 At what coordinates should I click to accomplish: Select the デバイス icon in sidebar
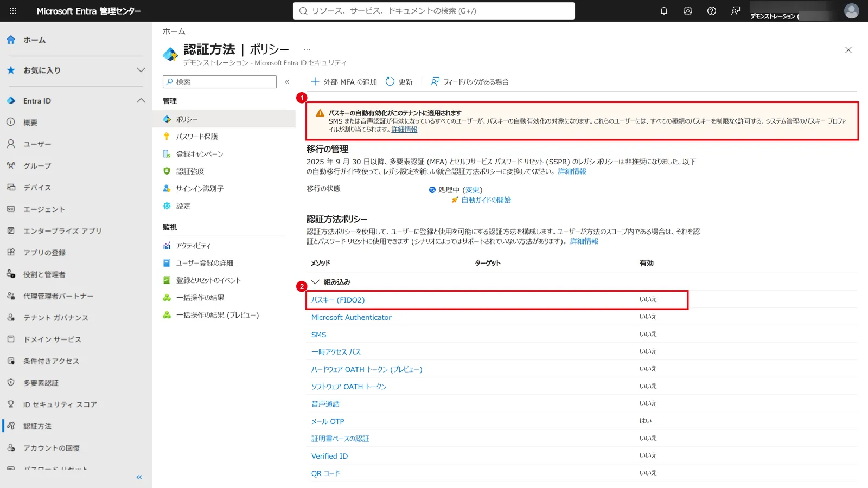pyautogui.click(x=11, y=187)
